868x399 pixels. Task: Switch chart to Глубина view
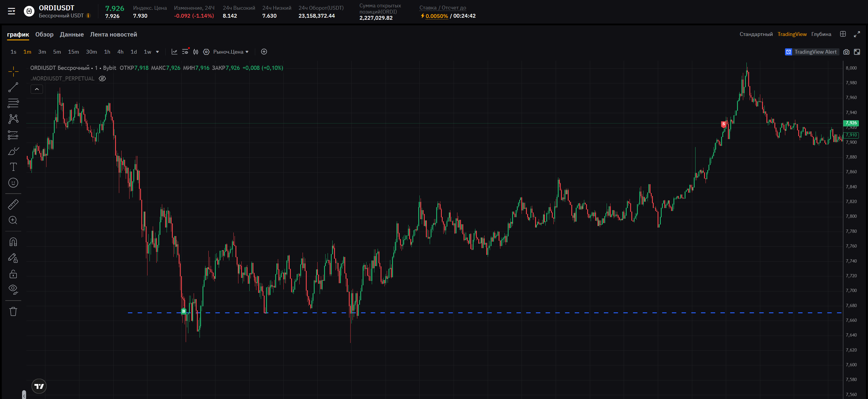(x=821, y=34)
